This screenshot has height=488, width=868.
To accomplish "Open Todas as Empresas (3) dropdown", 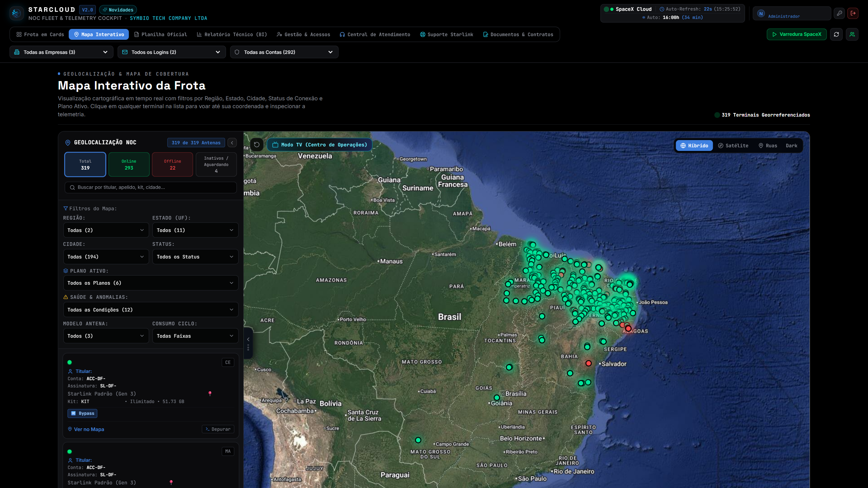I will coord(61,52).
